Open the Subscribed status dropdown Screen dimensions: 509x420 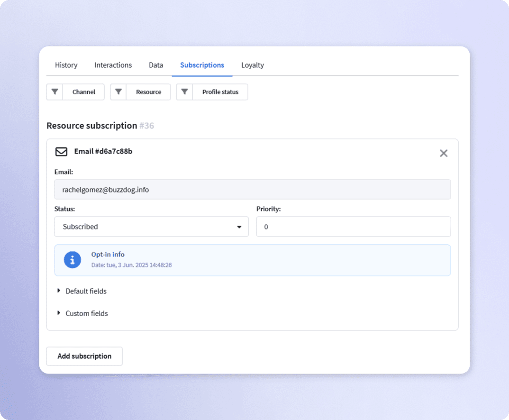[151, 227]
